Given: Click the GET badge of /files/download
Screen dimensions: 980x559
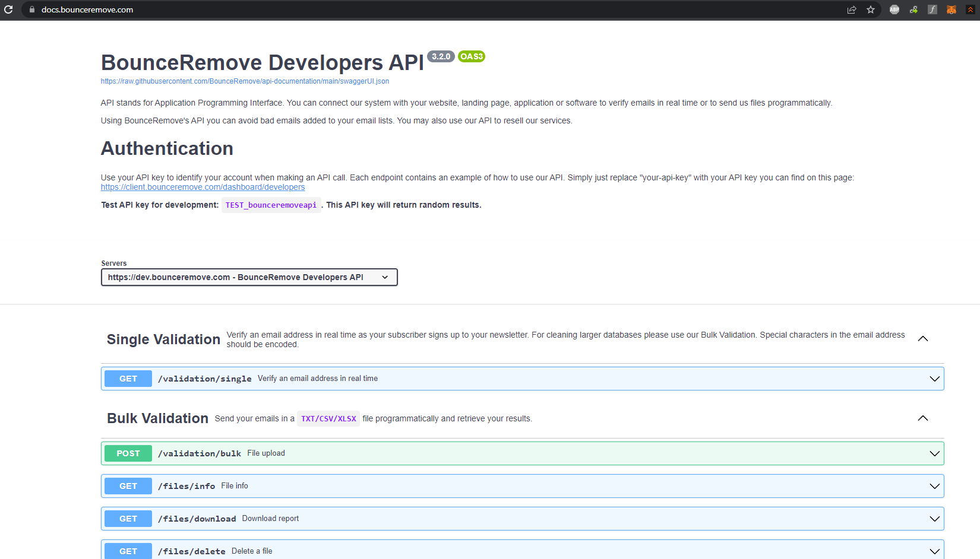Looking at the screenshot, I should 128,519.
